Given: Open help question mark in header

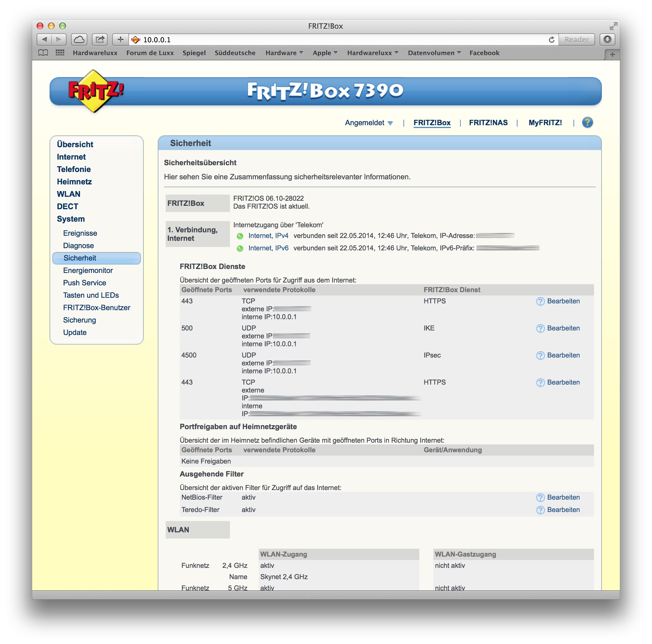Looking at the screenshot, I should tap(587, 122).
